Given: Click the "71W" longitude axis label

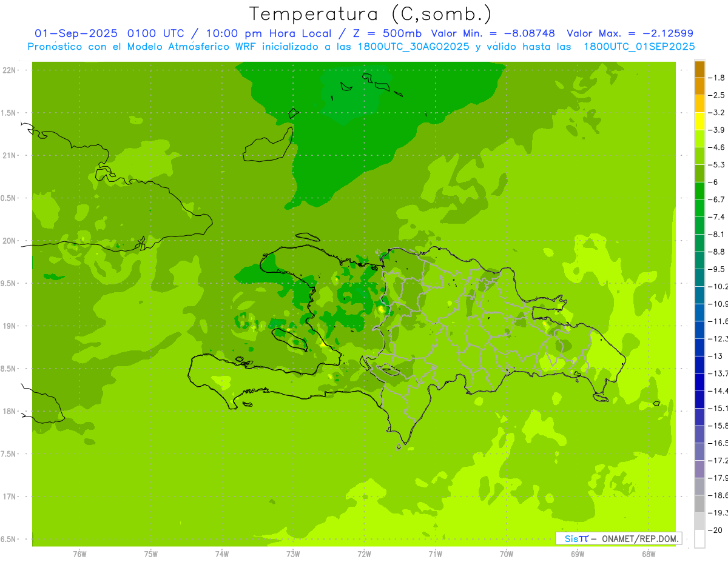Looking at the screenshot, I should point(435,555).
